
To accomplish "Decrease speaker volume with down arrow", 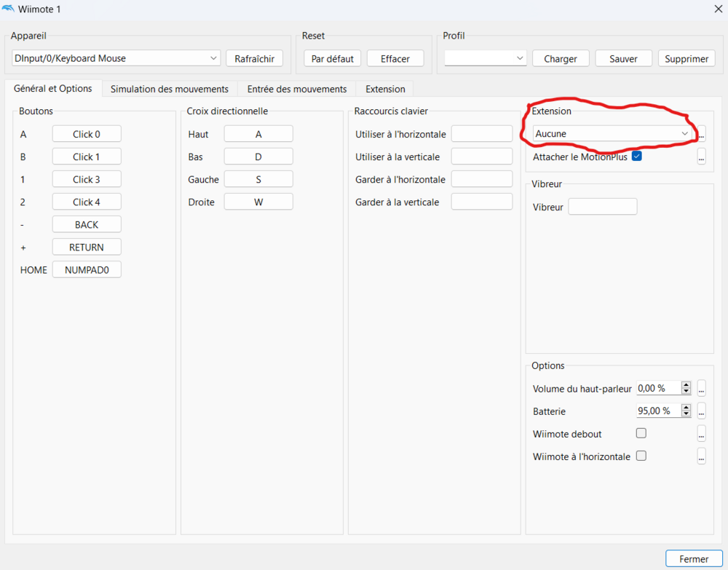I will pyautogui.click(x=686, y=392).
